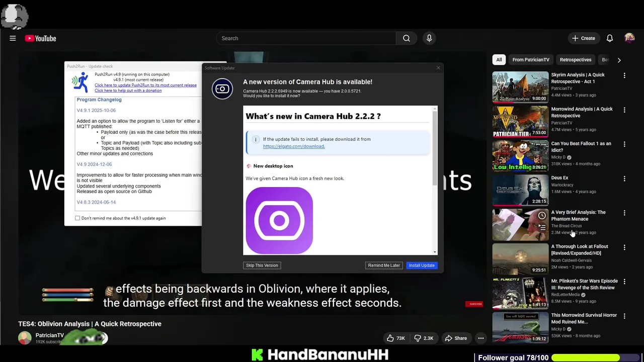
Task: Go to the YouTube home logo
Action: 40,38
